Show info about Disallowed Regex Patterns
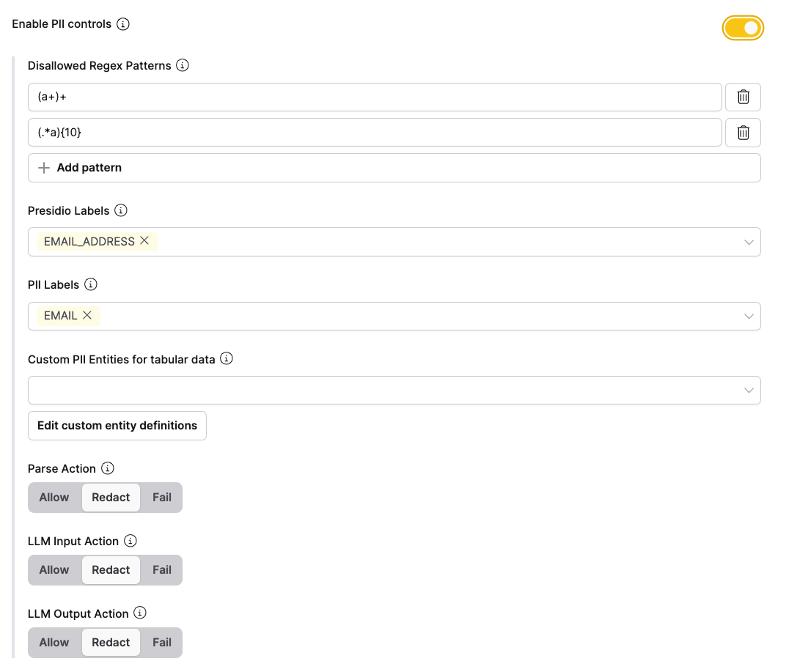The width and height of the screenshot is (786, 672). tap(183, 65)
